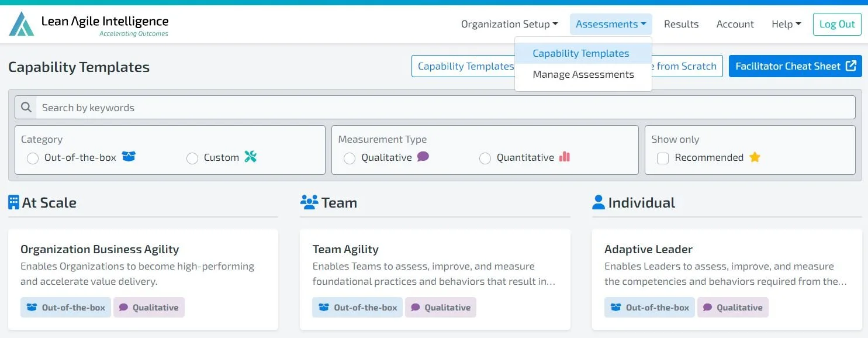Click the Team people icon
This screenshot has width=868, height=338.
[x=309, y=202]
